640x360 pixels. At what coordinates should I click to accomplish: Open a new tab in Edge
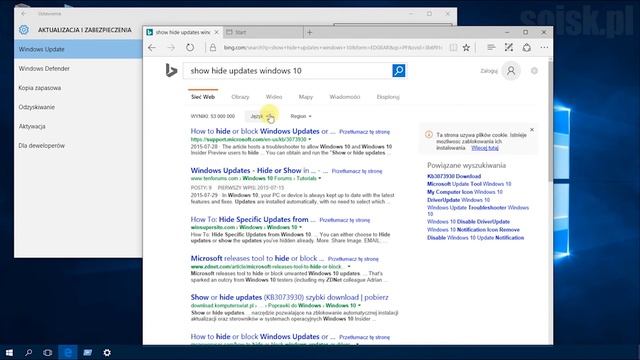click(x=309, y=32)
